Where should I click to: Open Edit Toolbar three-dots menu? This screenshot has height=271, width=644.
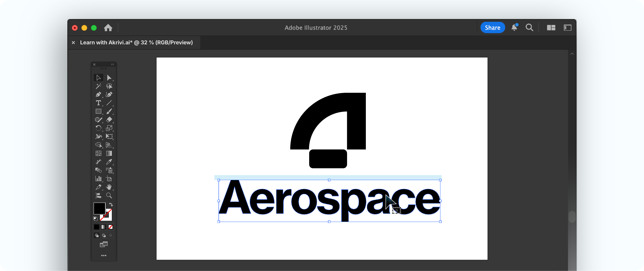104,256
